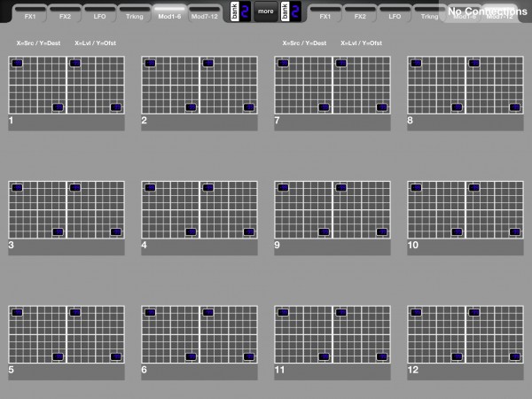Image resolution: width=532 pixels, height=399 pixels.
Task: Tap the bank 2 display left of 'more'
Action: pyautogui.click(x=240, y=12)
